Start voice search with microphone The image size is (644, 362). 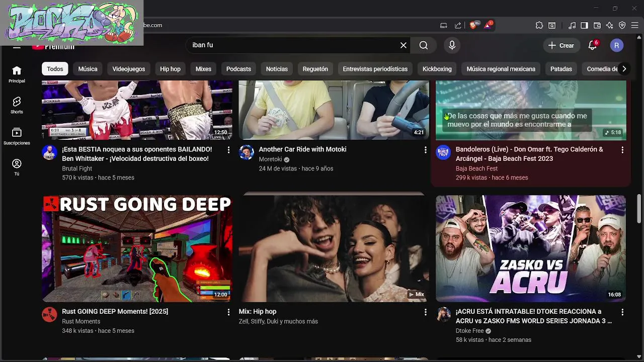[x=452, y=45]
